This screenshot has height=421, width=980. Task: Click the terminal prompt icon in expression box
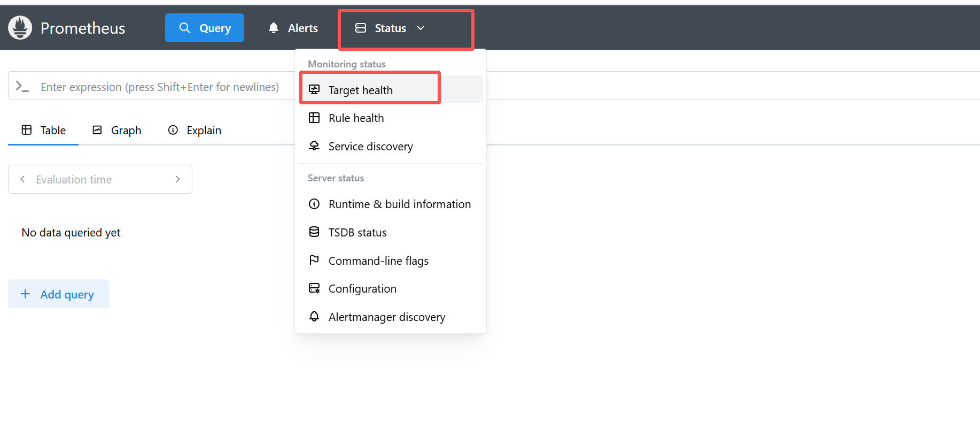tap(22, 86)
